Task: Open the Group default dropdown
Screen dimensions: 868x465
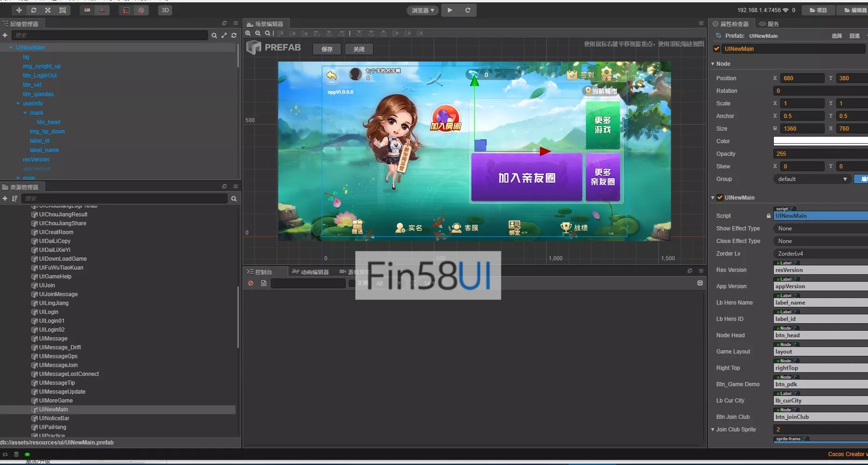Action: point(812,179)
